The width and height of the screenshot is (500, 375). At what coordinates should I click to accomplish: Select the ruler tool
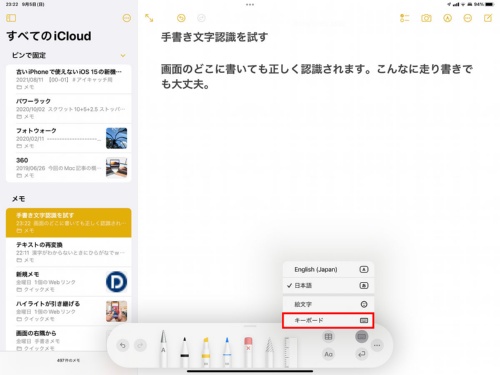290,352
